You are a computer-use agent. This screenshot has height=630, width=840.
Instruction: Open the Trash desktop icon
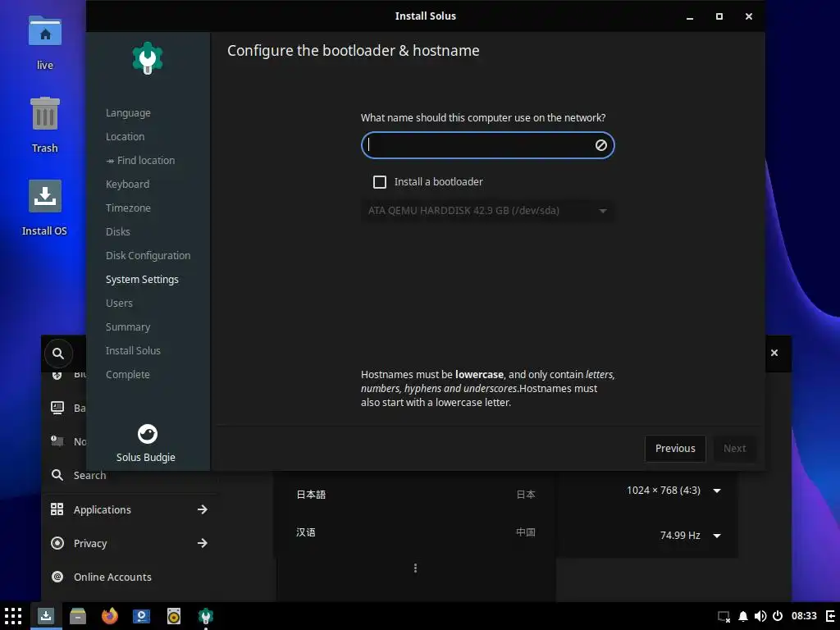coord(45,113)
